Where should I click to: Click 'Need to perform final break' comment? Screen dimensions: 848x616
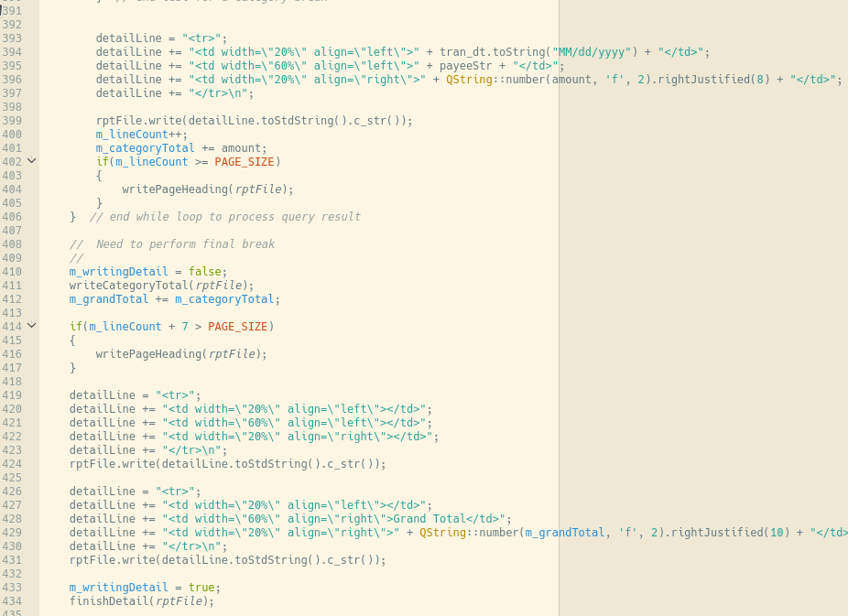click(172, 244)
